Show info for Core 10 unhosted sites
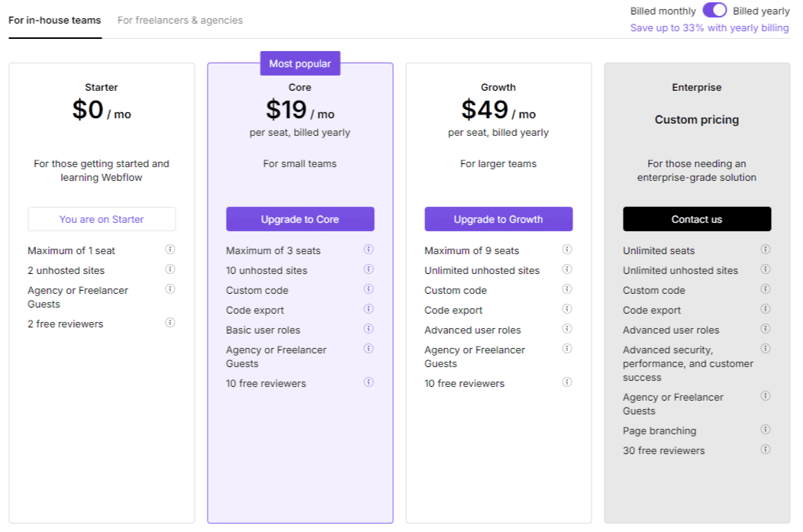The height and width of the screenshot is (532, 803). (x=369, y=269)
